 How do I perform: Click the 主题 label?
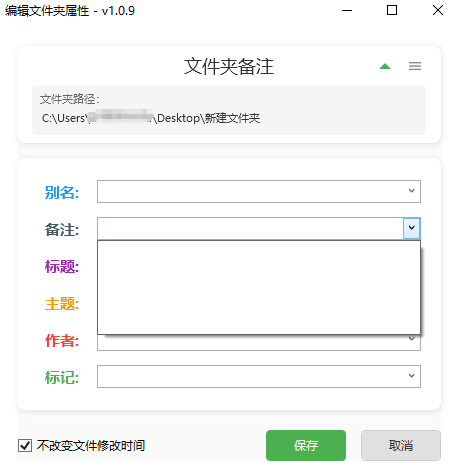pyautogui.click(x=62, y=304)
